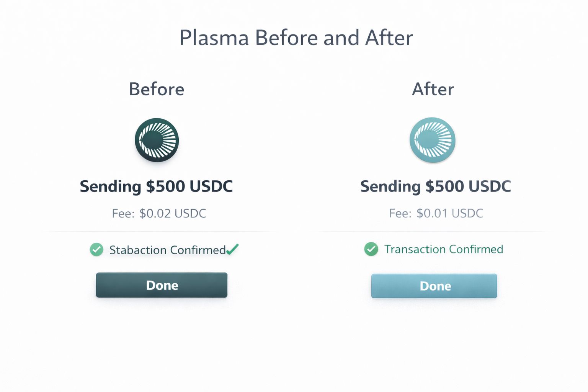Image resolution: width=588 pixels, height=392 pixels.
Task: Click the light teal Plasma logo under After
Action: coord(432,140)
